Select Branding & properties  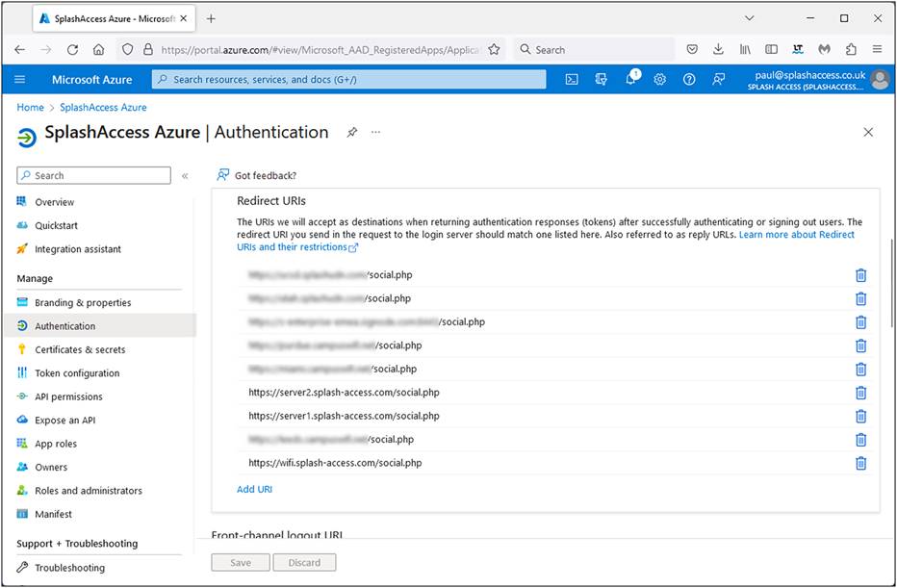[83, 303]
